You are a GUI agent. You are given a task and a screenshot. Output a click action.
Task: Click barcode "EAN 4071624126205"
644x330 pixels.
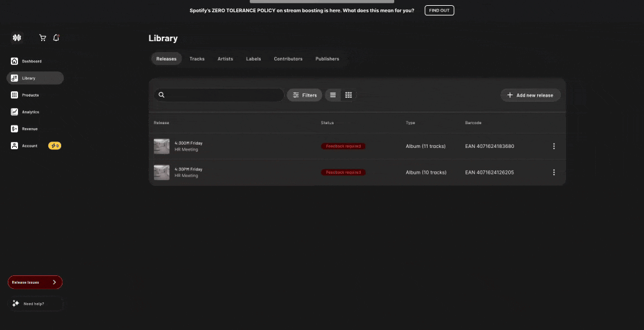[489, 172]
